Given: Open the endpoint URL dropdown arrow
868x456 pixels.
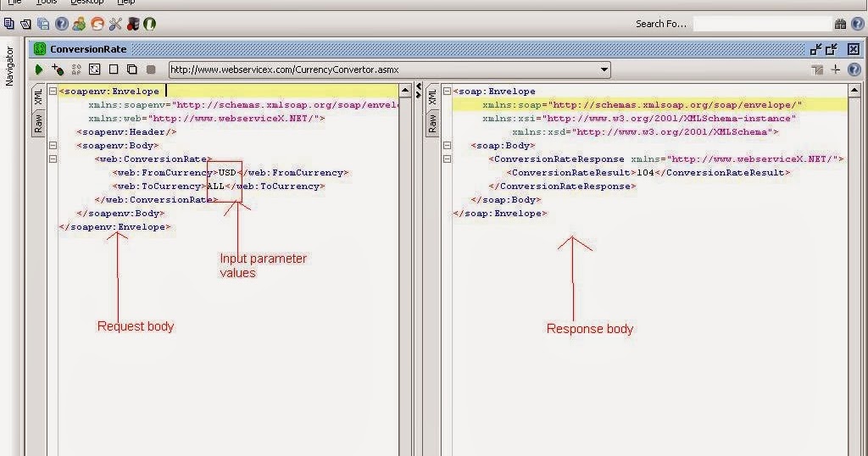Looking at the screenshot, I should (x=604, y=70).
